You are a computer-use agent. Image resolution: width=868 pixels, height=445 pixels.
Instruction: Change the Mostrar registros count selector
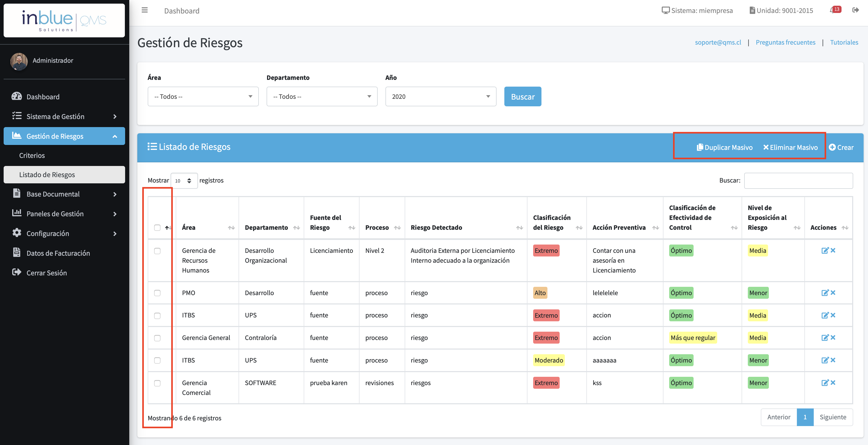pos(184,181)
